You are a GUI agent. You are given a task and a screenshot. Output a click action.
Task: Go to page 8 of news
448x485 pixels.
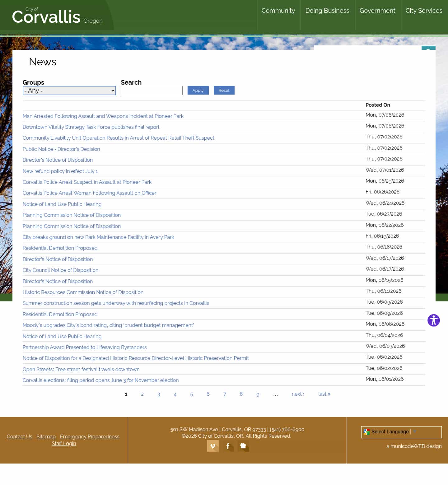point(241,394)
